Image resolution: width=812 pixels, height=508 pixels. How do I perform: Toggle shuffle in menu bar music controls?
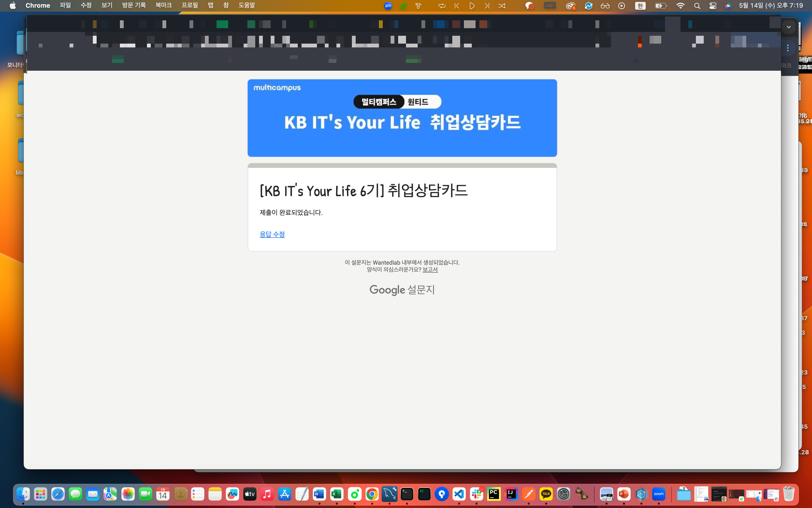[502, 6]
